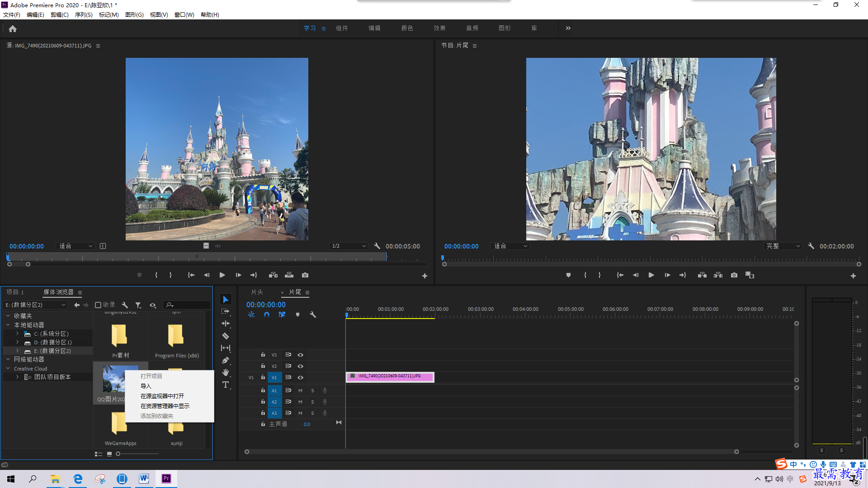The image size is (868, 488).
Task: Click Export Frame camera in program monitor
Action: point(734,275)
